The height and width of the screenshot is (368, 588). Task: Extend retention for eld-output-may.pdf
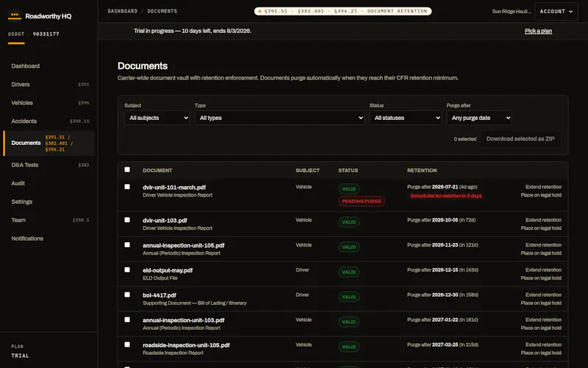[543, 270]
